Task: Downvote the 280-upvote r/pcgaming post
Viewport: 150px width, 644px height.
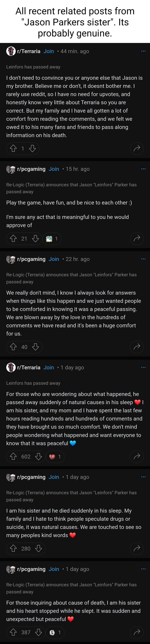Action: click(x=38, y=549)
